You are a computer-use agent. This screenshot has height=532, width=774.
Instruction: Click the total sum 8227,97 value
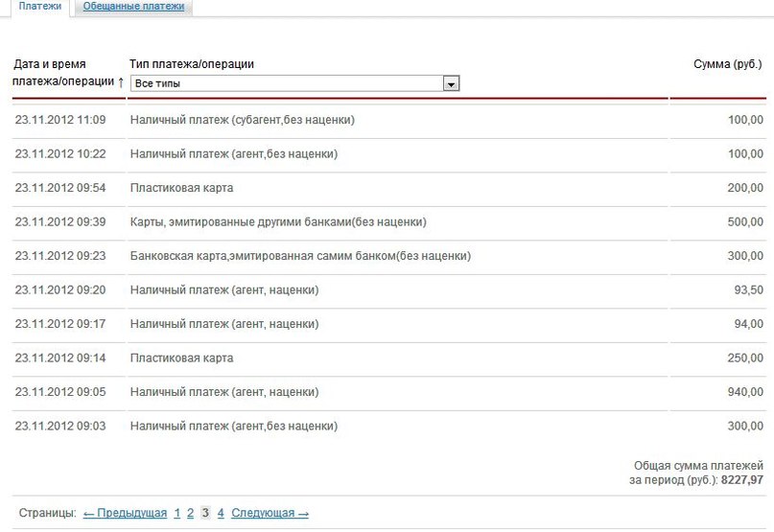(x=742, y=479)
